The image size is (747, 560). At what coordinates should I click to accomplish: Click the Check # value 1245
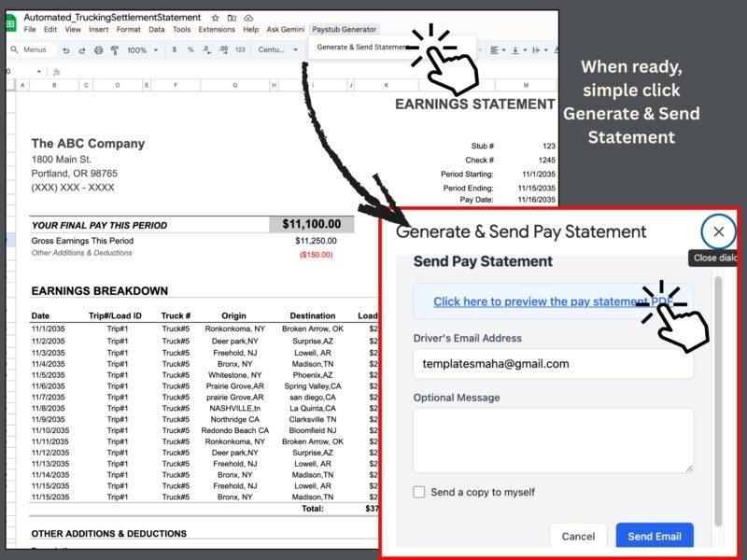547,160
